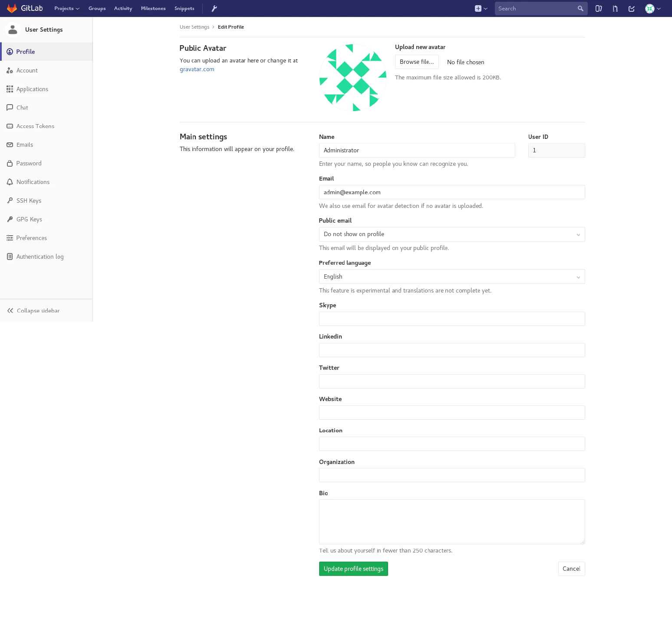Open the Preferred language dropdown
The image size is (672, 625).
tap(451, 277)
